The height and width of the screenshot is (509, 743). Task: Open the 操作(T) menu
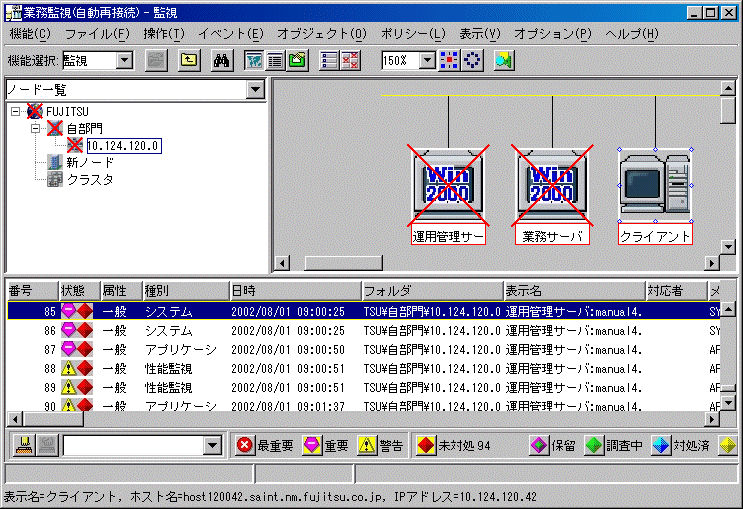click(164, 34)
